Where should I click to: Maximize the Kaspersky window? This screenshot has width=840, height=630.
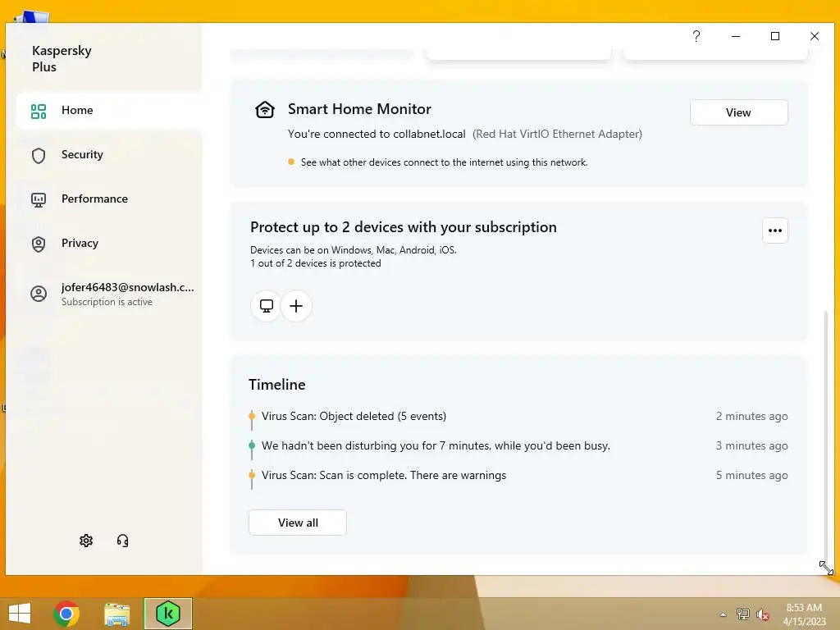pyautogui.click(x=774, y=36)
